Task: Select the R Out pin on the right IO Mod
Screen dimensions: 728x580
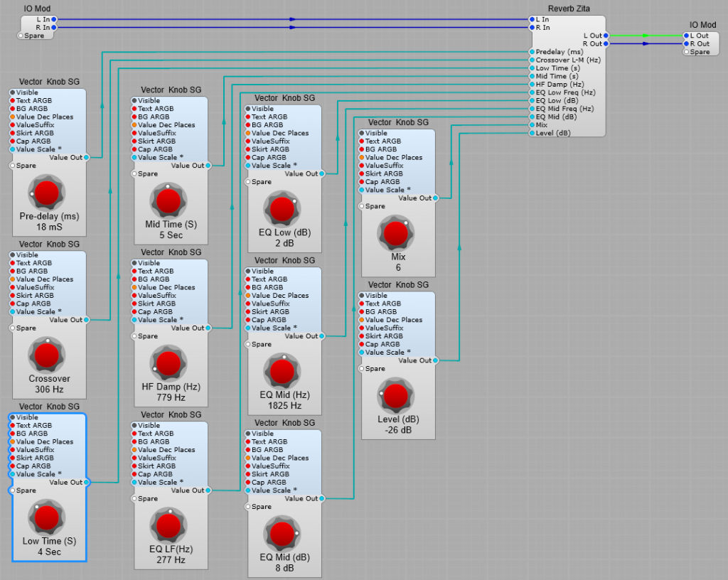Action: [x=687, y=44]
